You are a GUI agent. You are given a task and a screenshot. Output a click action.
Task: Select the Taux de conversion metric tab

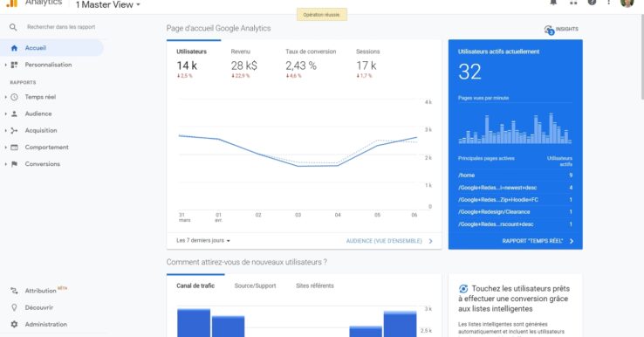[311, 63]
